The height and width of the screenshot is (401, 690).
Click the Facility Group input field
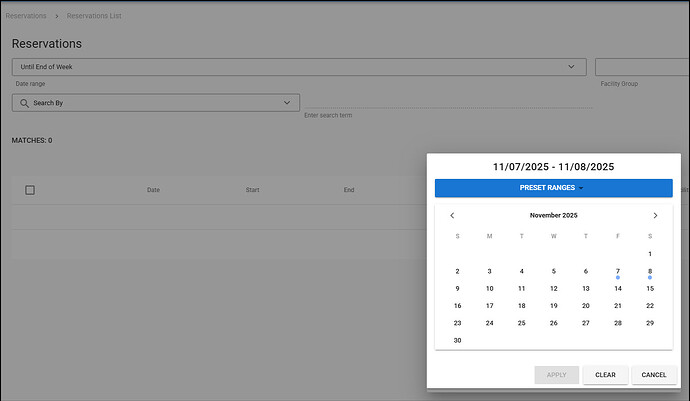coord(640,67)
